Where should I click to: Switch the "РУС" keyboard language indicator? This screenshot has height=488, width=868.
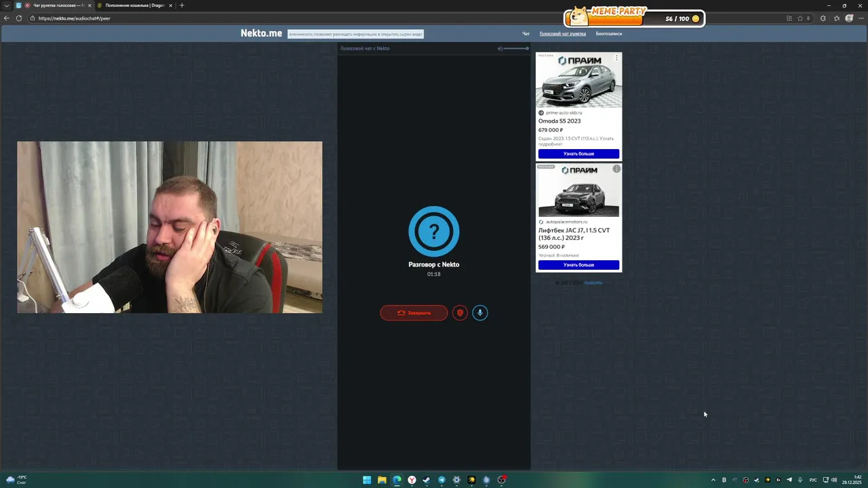813,480
